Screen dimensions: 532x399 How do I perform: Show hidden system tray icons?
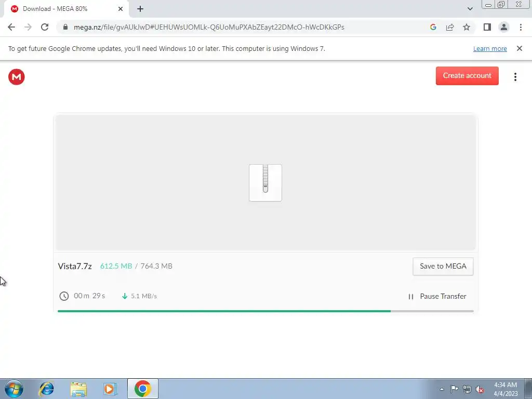442,389
